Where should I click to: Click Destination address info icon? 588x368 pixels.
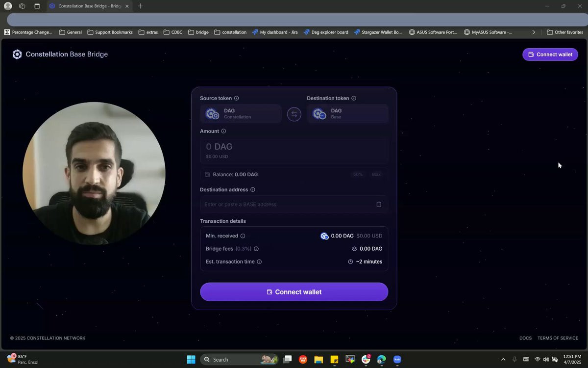pos(253,189)
